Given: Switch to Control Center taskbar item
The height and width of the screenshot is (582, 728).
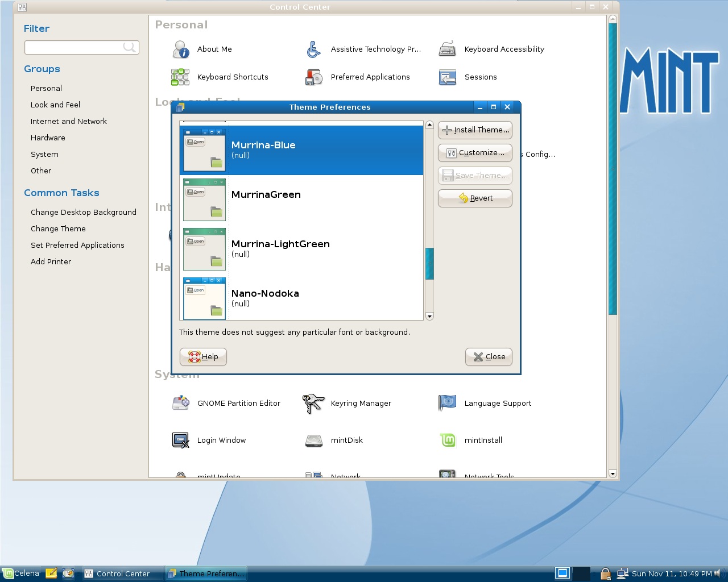Looking at the screenshot, I should [122, 573].
